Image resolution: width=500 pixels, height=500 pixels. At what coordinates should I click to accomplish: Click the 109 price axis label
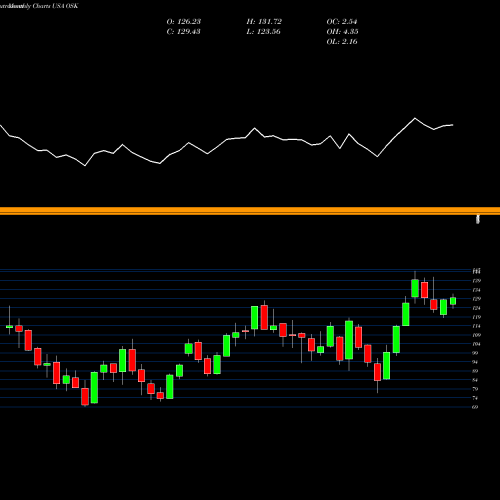[476, 335]
